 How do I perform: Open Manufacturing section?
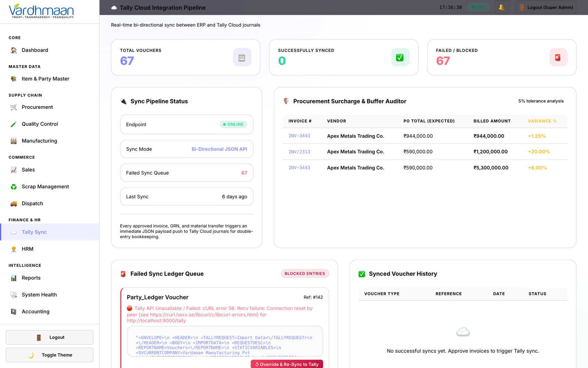(50, 141)
